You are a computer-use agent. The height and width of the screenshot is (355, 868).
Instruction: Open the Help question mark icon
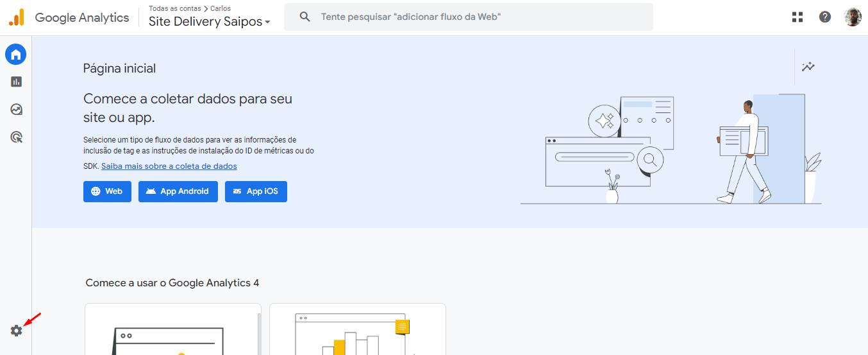(825, 17)
